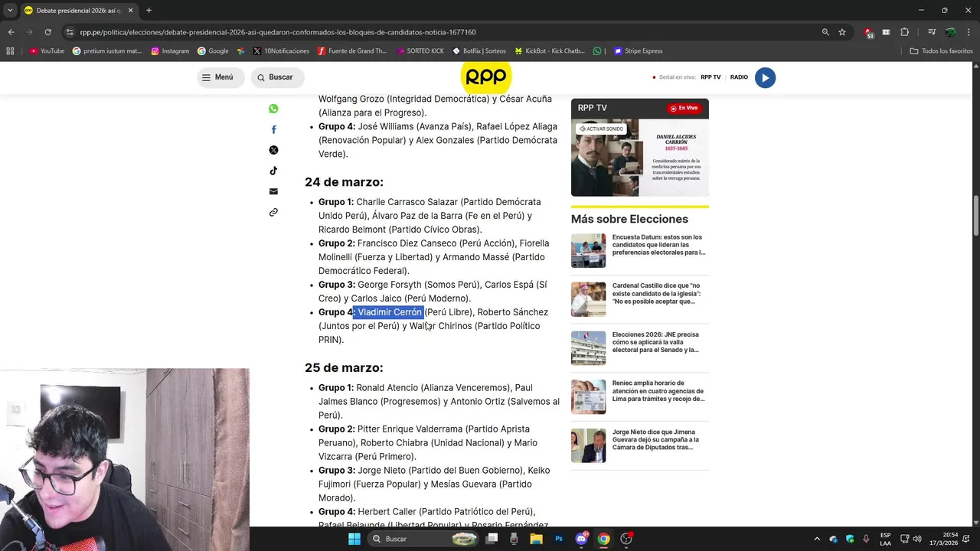Open the RADIO live signal link
This screenshot has height=551, width=980.
[739, 77]
